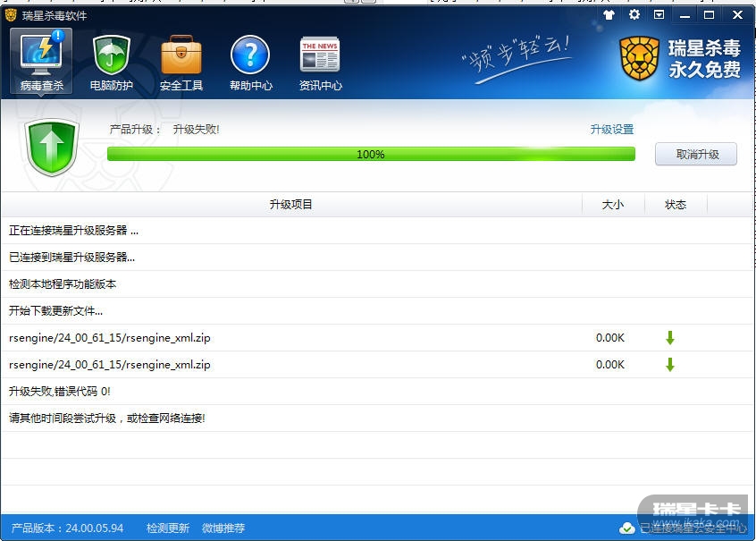
Task: Click download arrow of first rsengine_xml.zip row
Action: tap(669, 338)
